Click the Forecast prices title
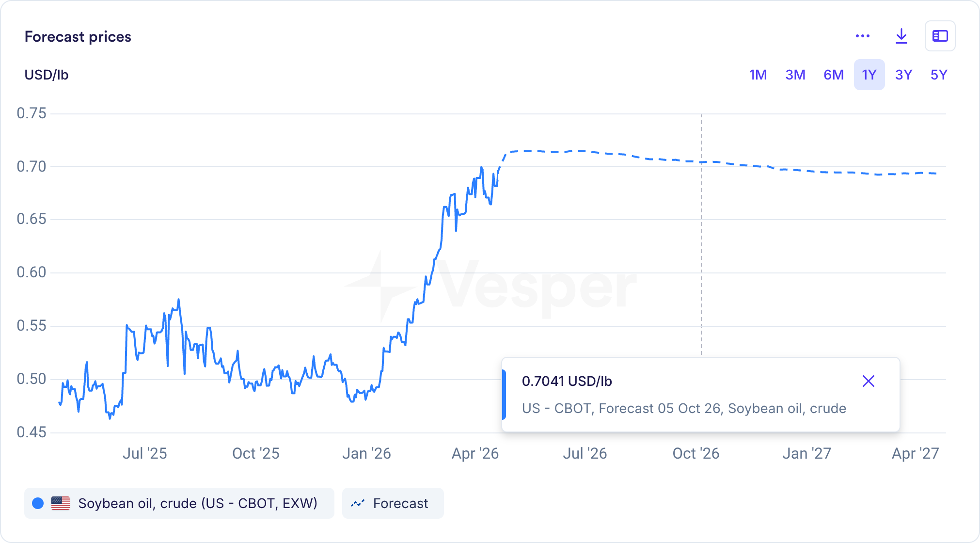 [78, 37]
